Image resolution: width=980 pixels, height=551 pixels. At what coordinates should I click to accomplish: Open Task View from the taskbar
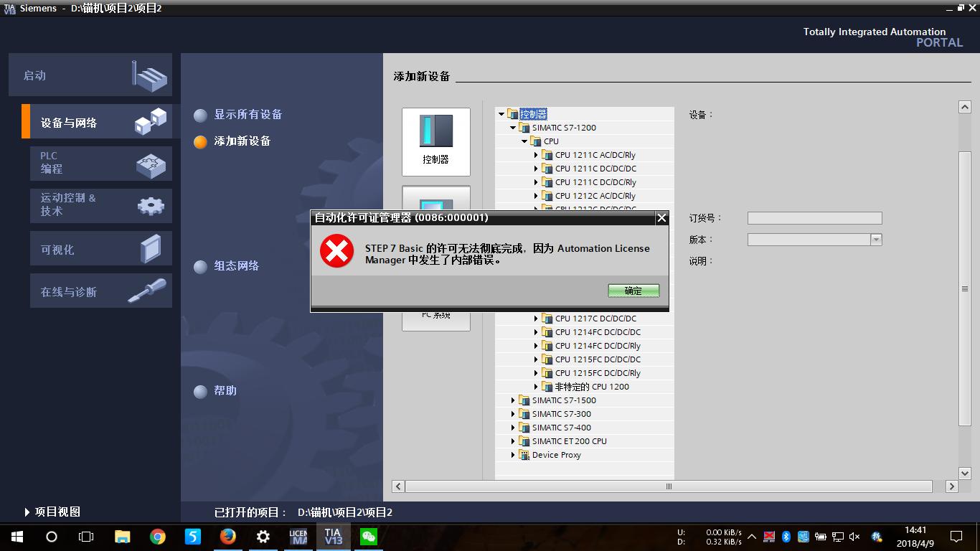pos(86,536)
